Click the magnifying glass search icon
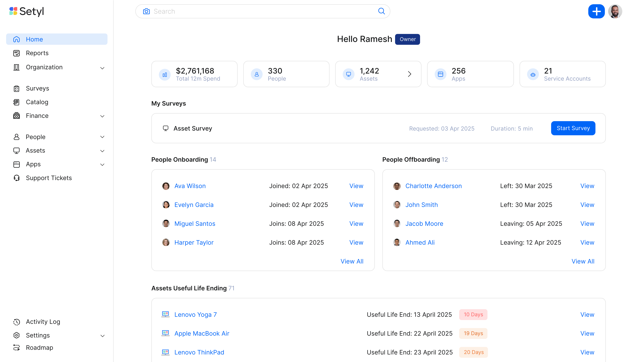 pyautogui.click(x=382, y=11)
